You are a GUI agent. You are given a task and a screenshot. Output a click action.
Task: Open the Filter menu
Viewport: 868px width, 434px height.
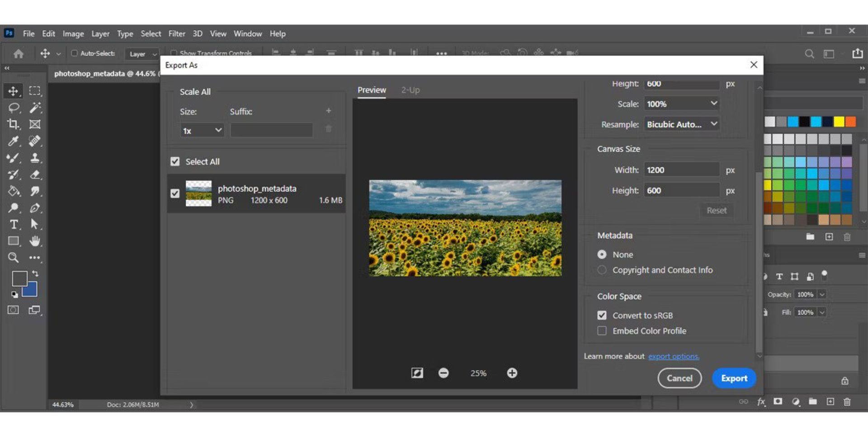177,34
